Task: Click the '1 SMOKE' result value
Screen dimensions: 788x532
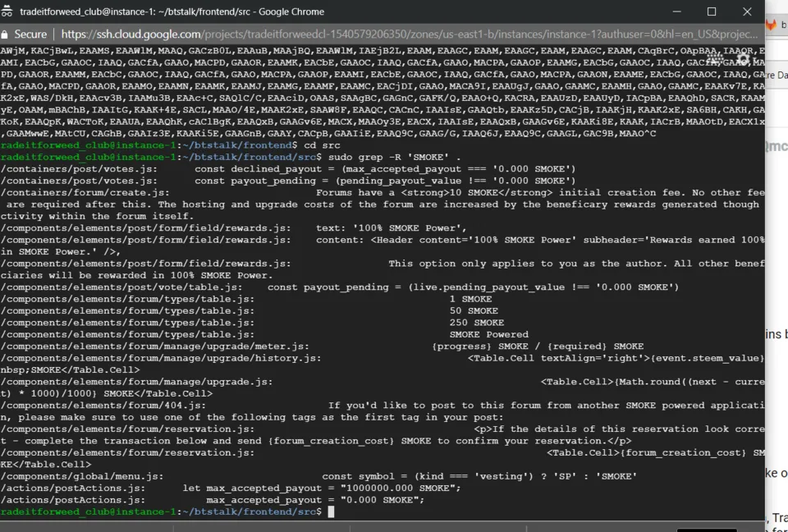Action: [x=470, y=299]
